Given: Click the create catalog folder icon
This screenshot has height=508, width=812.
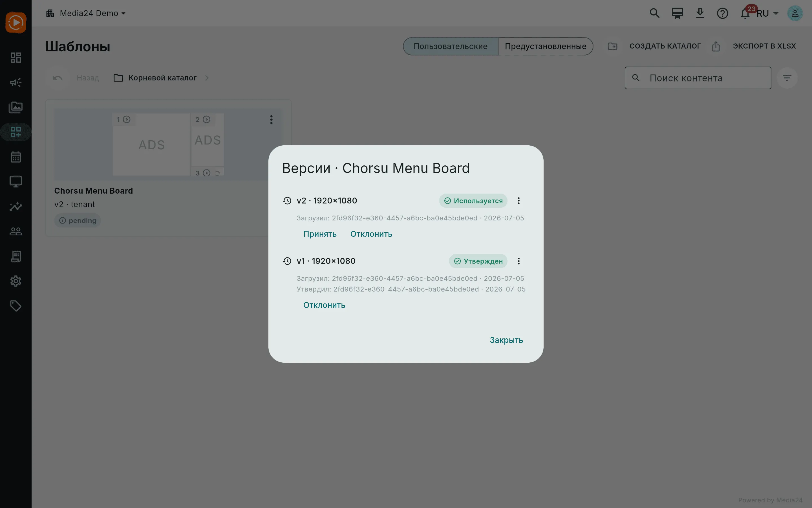Looking at the screenshot, I should point(613,46).
